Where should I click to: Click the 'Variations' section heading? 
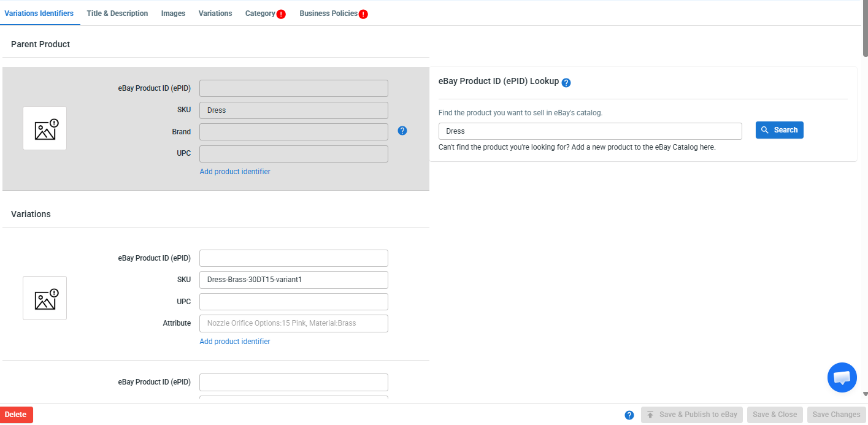click(31, 214)
